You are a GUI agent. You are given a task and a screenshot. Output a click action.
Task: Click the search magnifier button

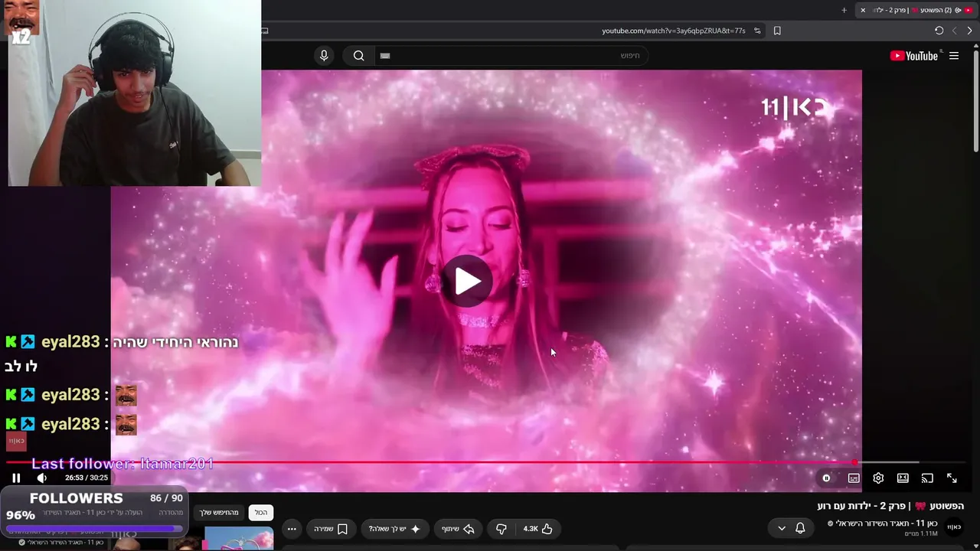click(x=358, y=56)
